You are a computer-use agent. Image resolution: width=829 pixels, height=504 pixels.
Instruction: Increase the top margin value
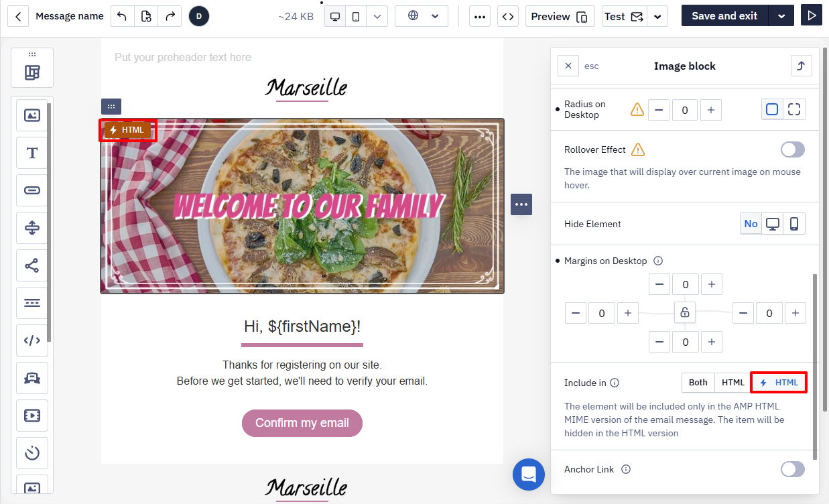pyautogui.click(x=711, y=284)
